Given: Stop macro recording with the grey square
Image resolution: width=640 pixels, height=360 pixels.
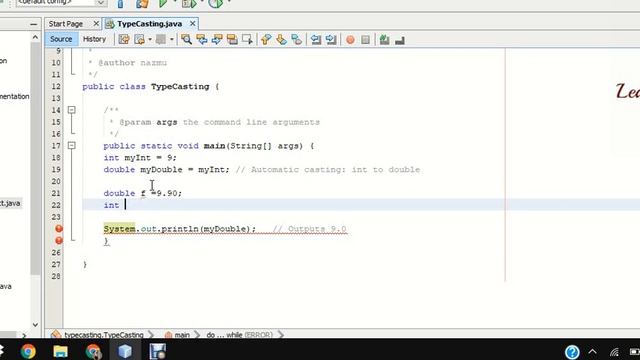Looking at the screenshot, I should coord(365,40).
